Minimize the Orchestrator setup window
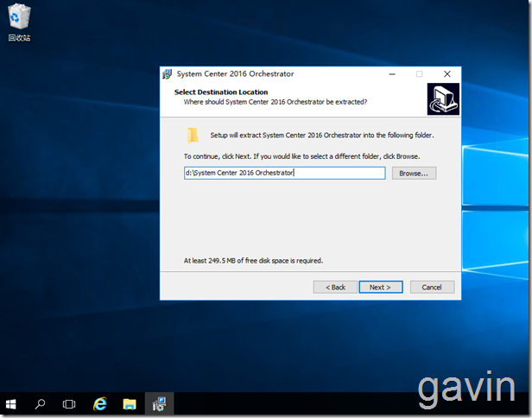Viewport: 532px width, 418px height. [x=392, y=74]
